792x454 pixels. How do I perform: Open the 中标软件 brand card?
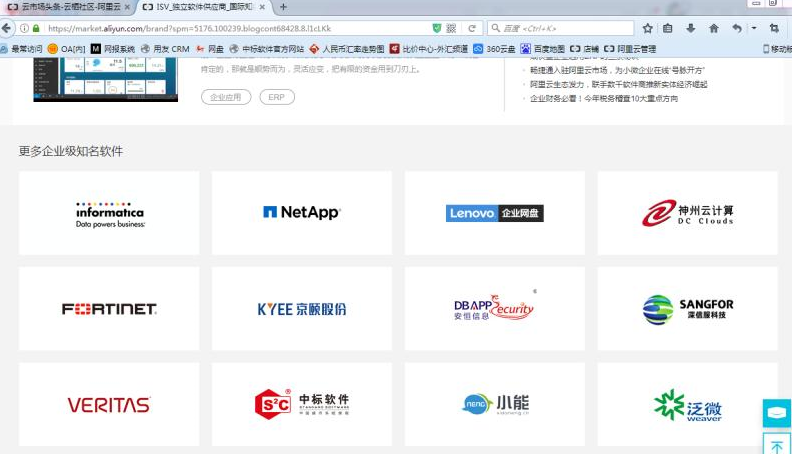[x=302, y=405]
